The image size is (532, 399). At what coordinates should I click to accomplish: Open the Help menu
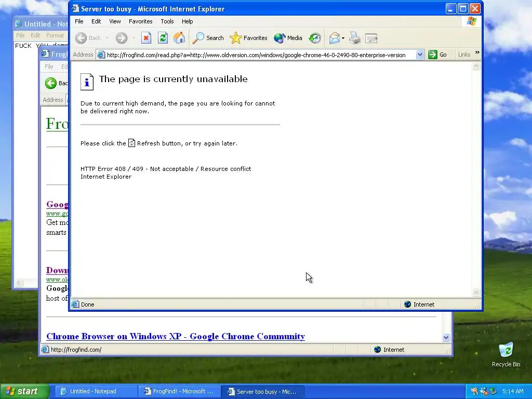[x=187, y=21]
